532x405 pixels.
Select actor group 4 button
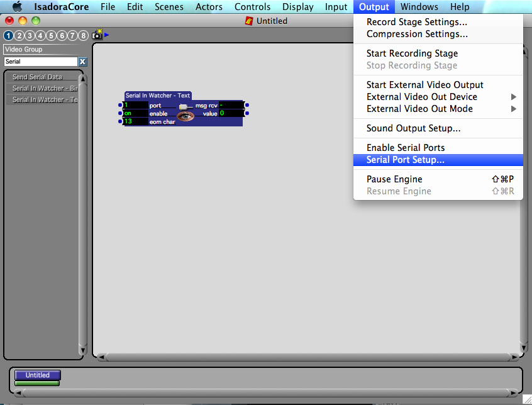click(40, 35)
